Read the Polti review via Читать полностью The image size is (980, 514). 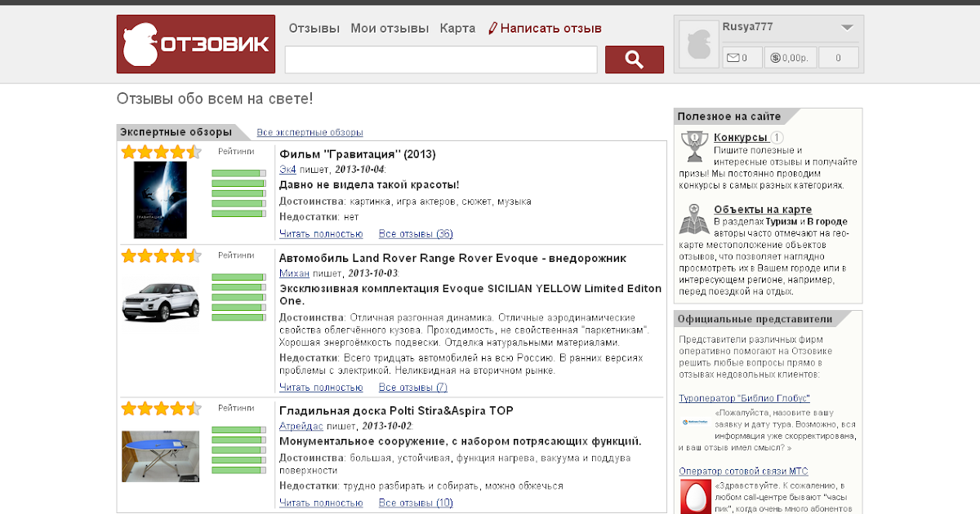[321, 503]
